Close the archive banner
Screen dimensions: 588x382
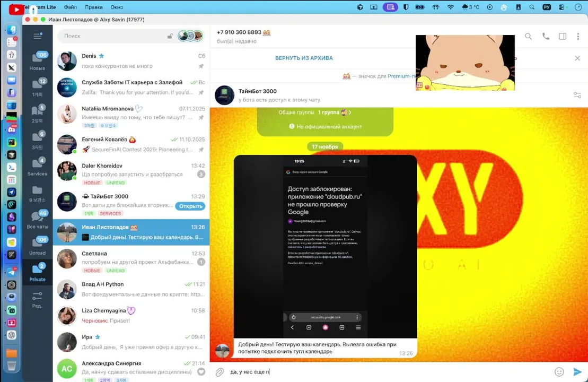(577, 58)
